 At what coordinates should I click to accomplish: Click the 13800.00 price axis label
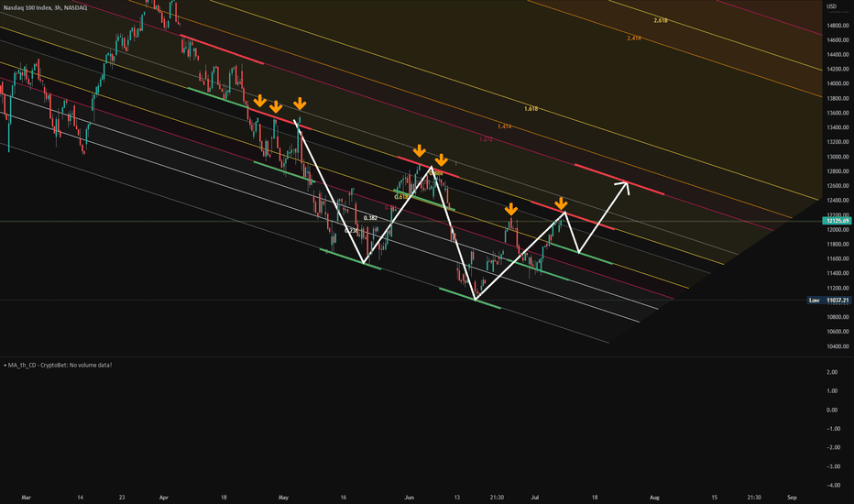click(838, 99)
